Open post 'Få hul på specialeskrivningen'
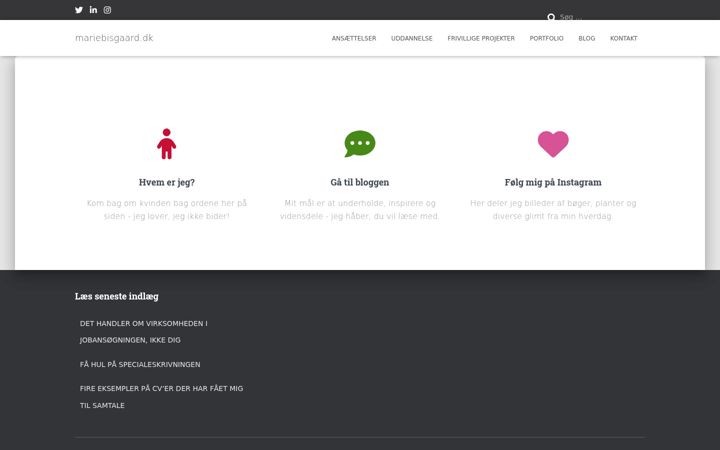Screen dimensions: 720x450 [x=140, y=364]
